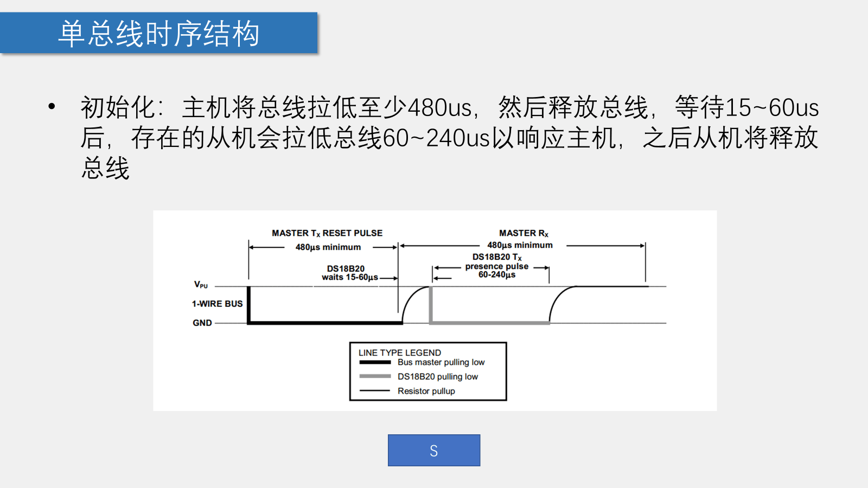
Task: Click the thick black Bus master legend line
Action: [375, 362]
